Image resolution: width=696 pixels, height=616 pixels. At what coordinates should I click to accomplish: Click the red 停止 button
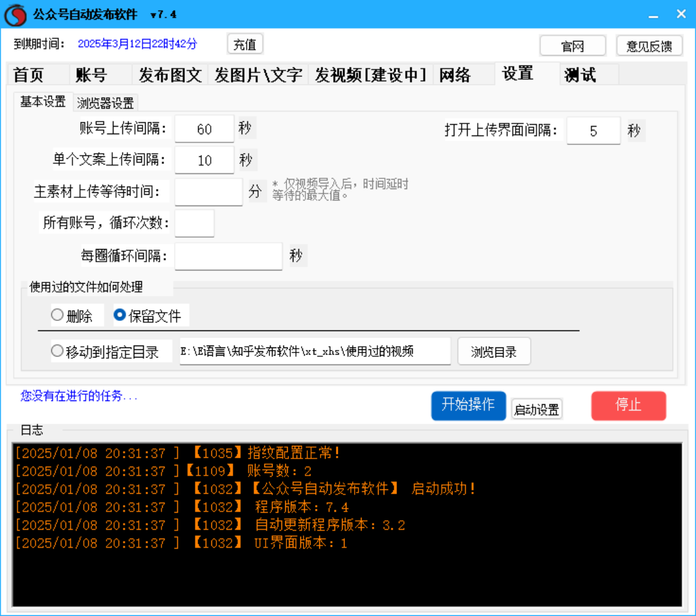628,405
